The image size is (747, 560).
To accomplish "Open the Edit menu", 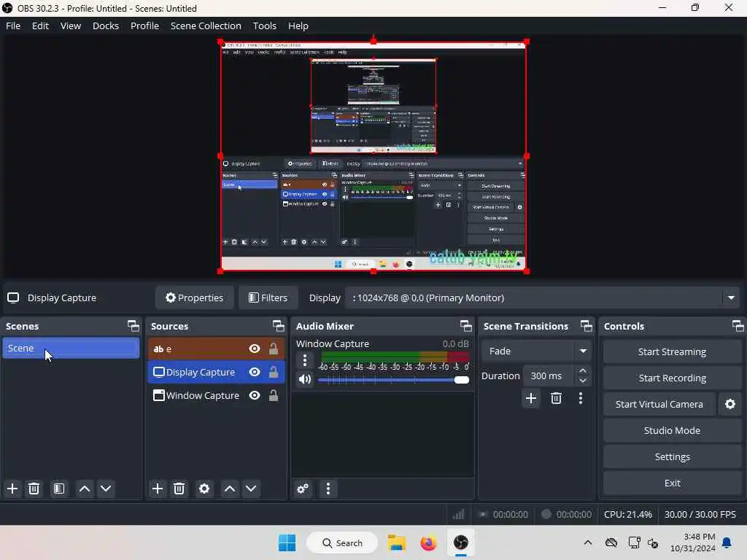I will 41,26.
